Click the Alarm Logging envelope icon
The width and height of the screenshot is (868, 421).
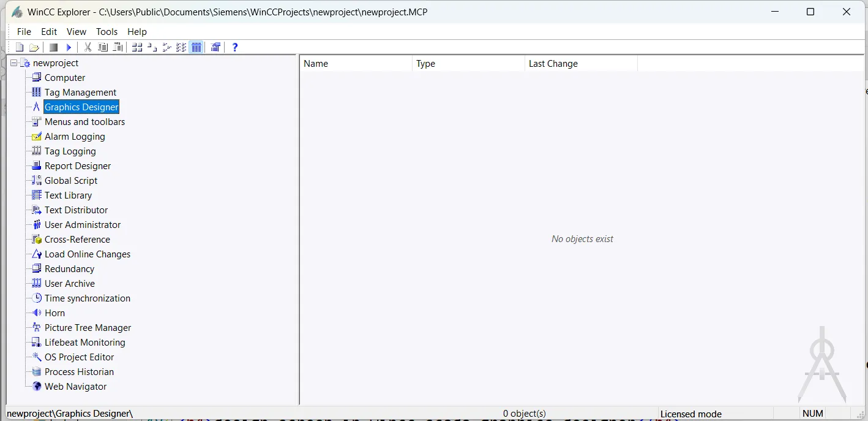tap(37, 136)
